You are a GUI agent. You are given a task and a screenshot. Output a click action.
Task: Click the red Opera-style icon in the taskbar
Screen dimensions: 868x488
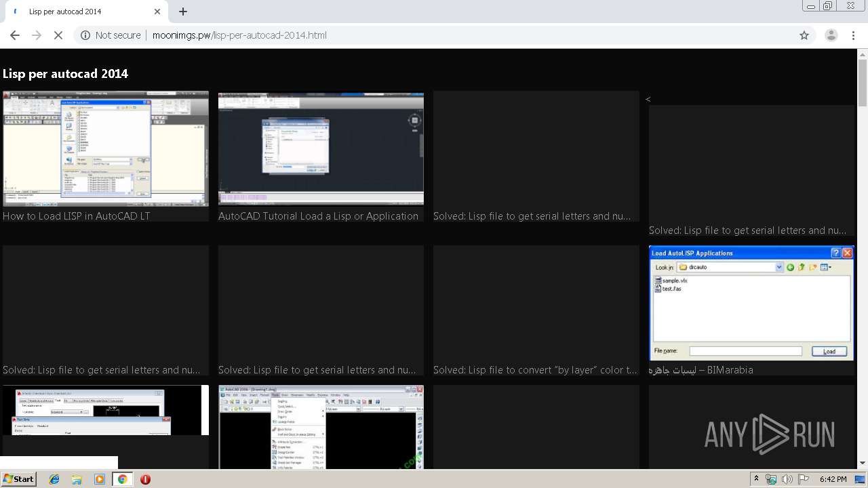click(145, 479)
